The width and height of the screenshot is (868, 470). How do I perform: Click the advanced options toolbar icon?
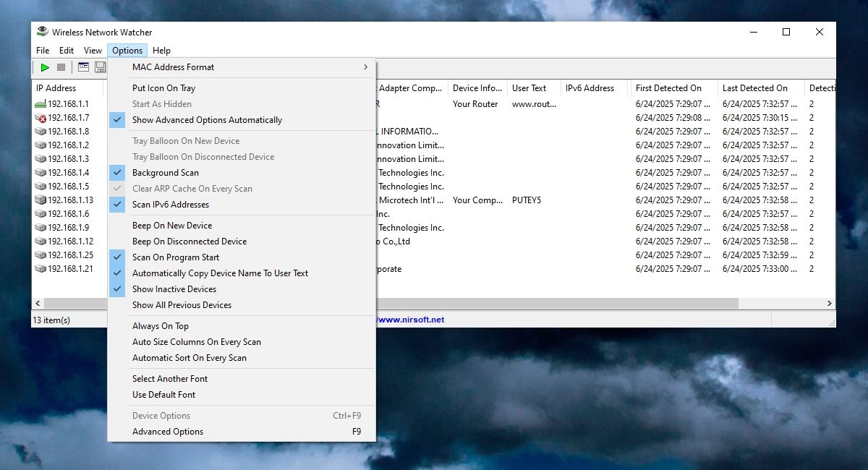84,67
